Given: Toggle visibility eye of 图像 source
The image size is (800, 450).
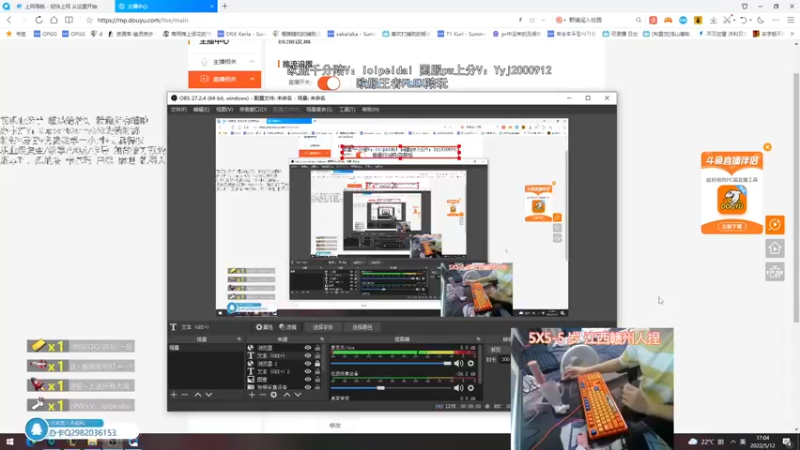Looking at the screenshot, I should (308, 380).
